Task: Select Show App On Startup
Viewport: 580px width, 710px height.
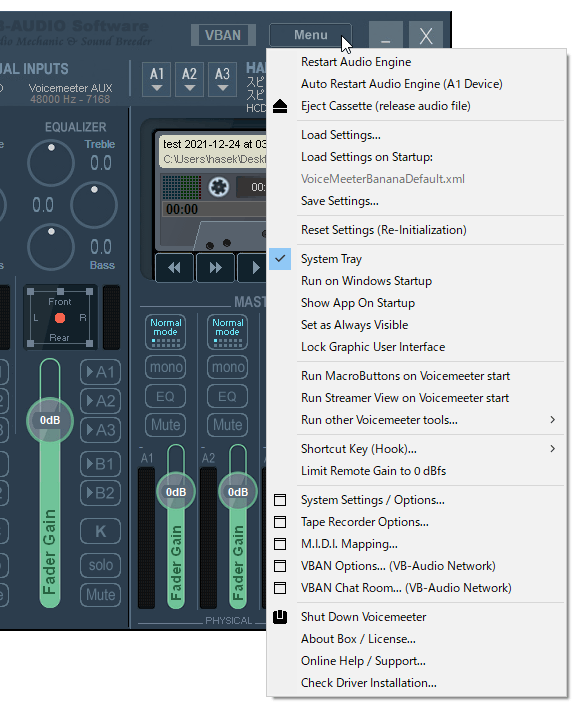Action: pyautogui.click(x=416, y=303)
